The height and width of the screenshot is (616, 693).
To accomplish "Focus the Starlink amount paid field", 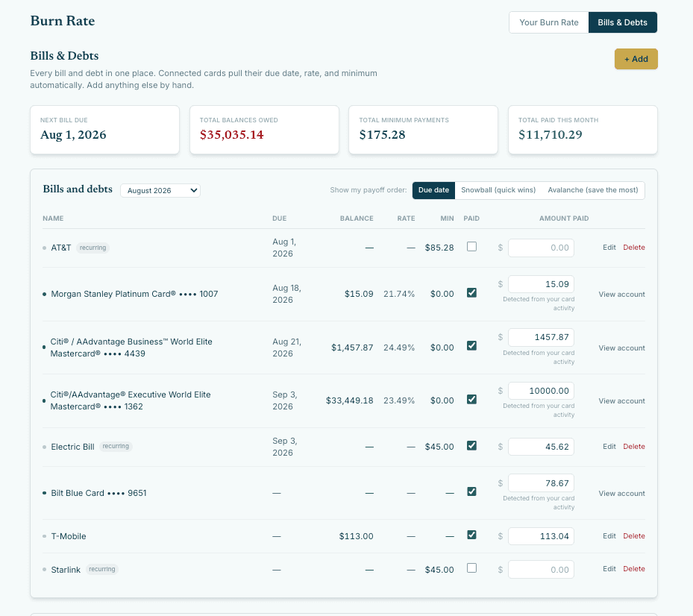I will point(541,570).
